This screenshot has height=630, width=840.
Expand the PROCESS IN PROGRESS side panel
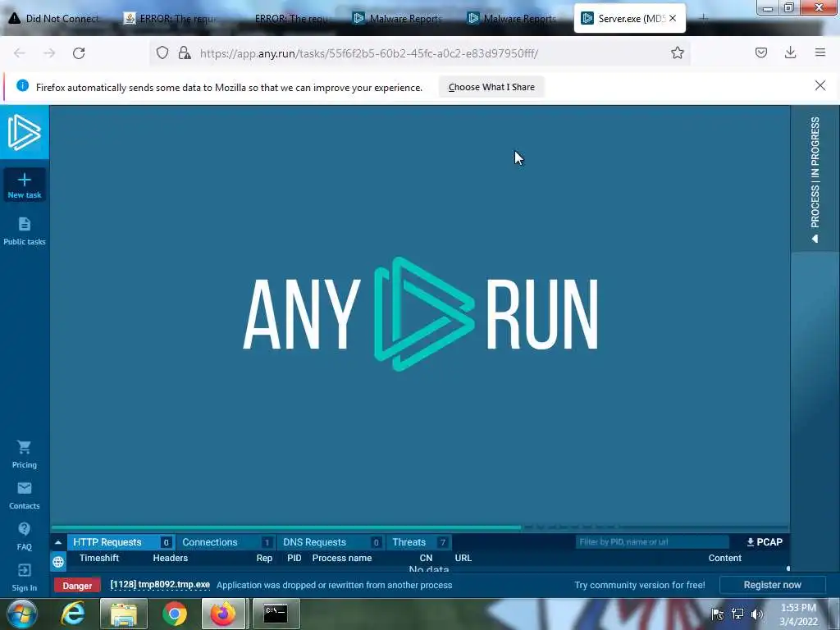pyautogui.click(x=815, y=180)
